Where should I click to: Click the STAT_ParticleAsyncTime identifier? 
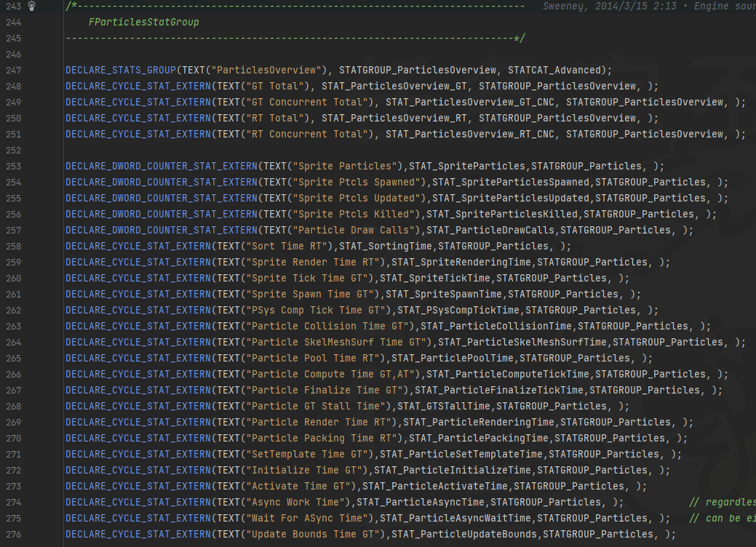(x=421, y=502)
